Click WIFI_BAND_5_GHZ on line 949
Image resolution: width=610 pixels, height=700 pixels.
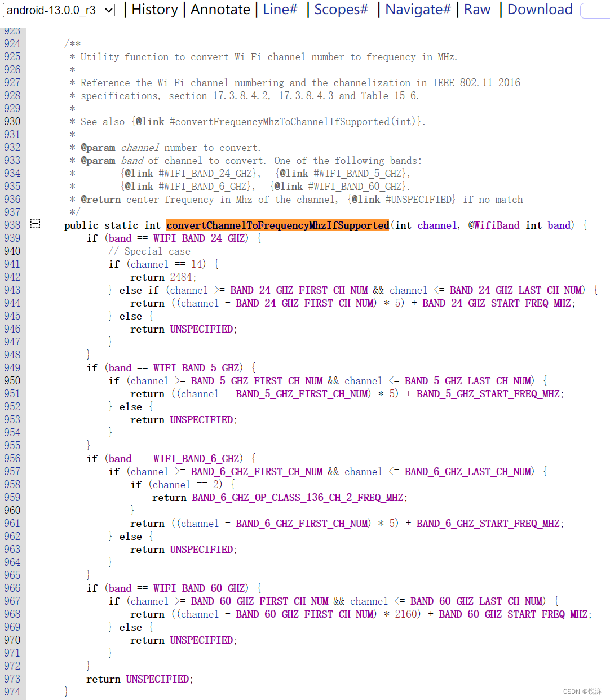(x=197, y=368)
